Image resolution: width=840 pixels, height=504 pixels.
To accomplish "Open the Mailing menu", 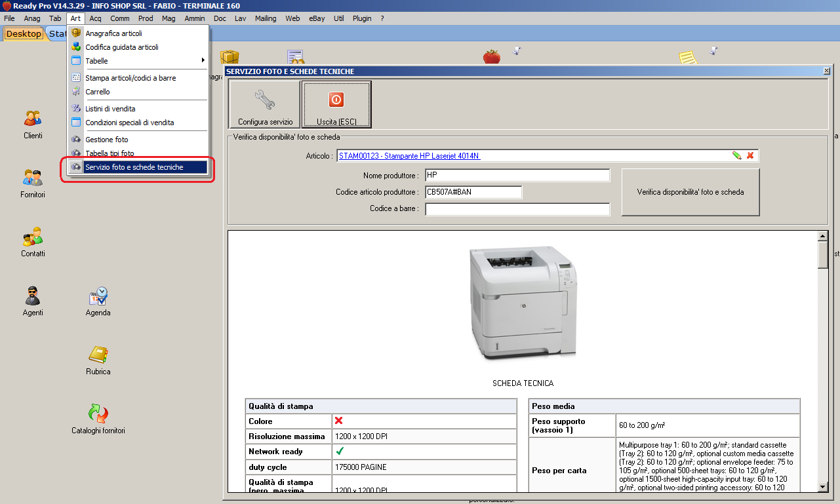I will click(266, 18).
